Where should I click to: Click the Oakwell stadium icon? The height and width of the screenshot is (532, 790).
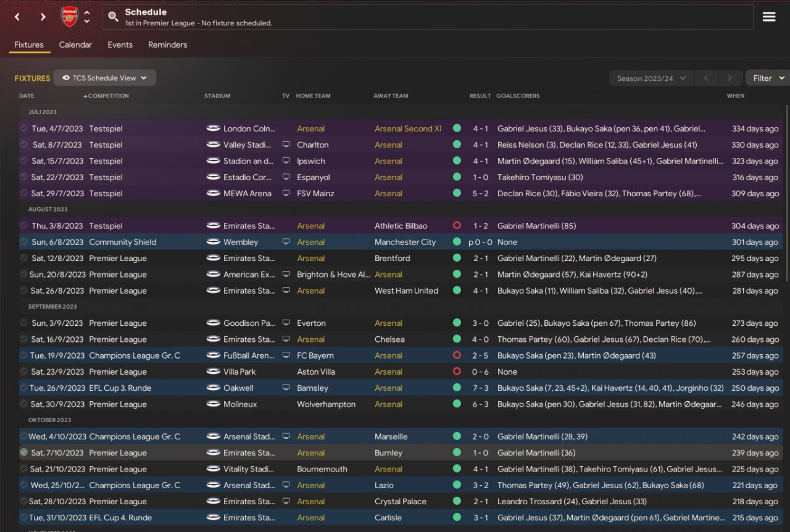[214, 388]
